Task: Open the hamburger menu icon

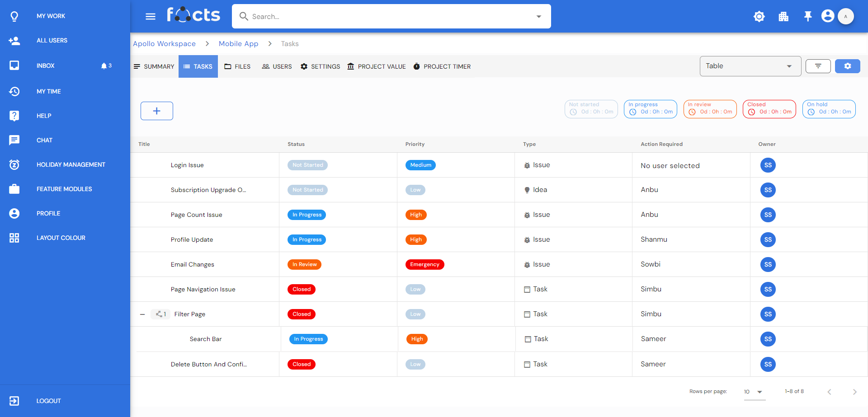Action: [x=150, y=17]
